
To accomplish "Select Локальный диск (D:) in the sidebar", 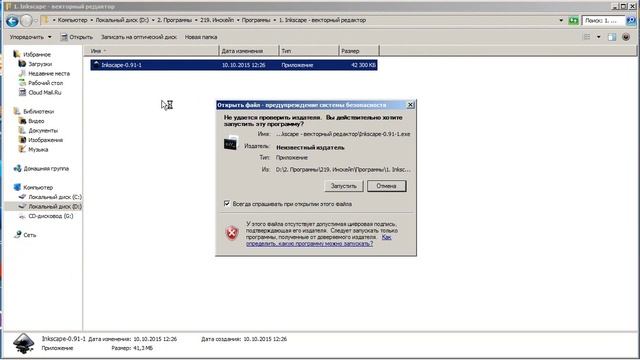I will [55, 207].
